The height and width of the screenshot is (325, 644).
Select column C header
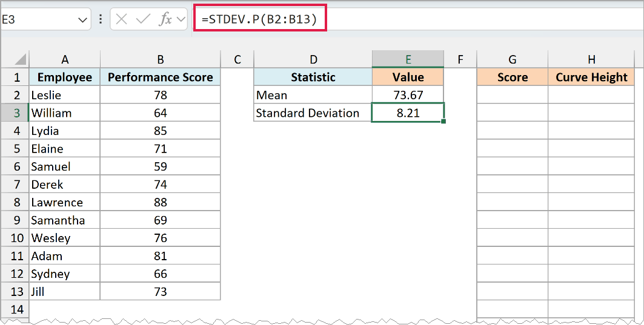tap(237, 59)
